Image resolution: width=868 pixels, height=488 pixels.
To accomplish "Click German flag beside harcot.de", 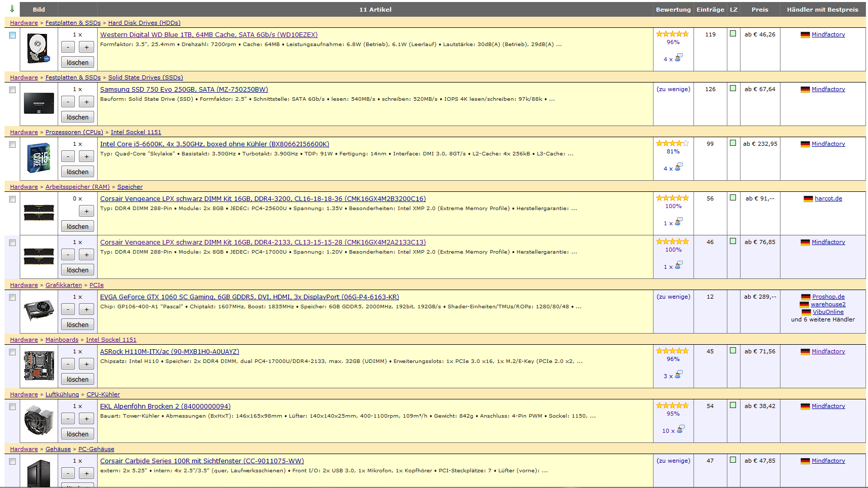I will coord(808,199).
